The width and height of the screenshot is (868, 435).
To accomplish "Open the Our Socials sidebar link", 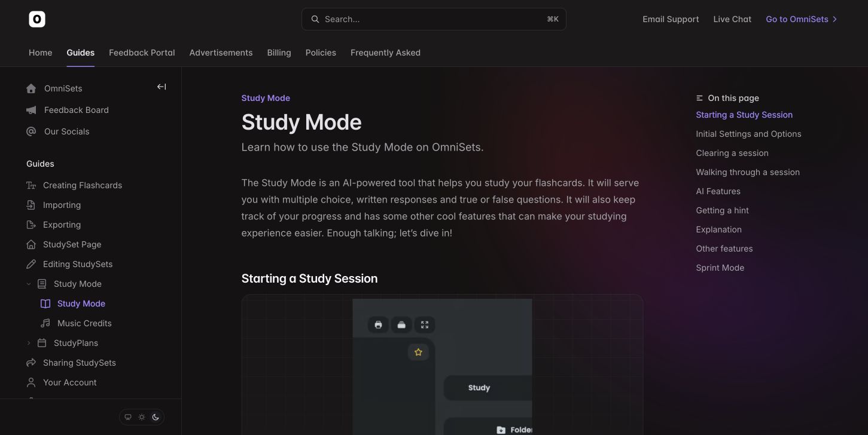I will (x=66, y=131).
